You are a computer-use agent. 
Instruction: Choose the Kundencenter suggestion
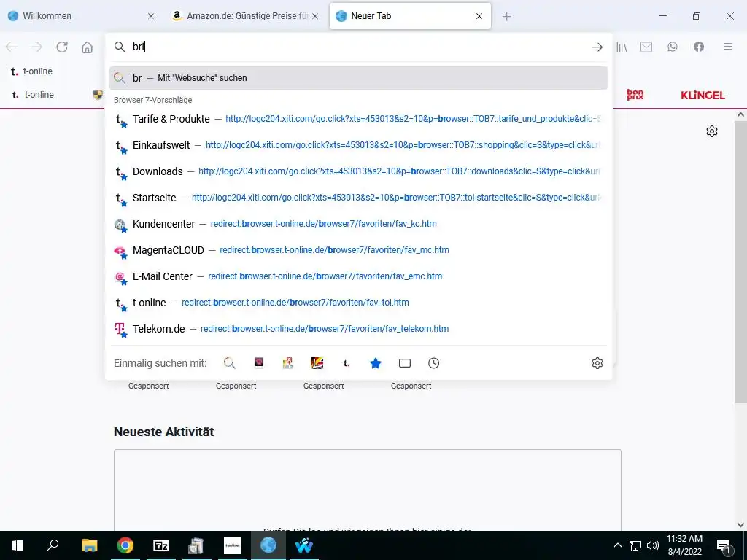click(x=358, y=224)
